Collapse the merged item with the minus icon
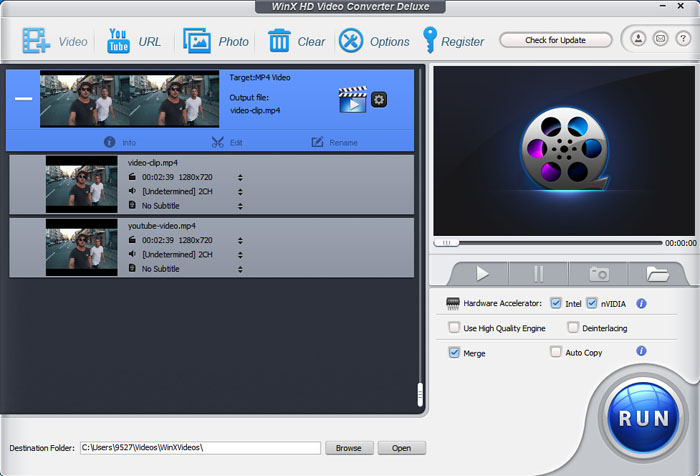 (x=23, y=99)
